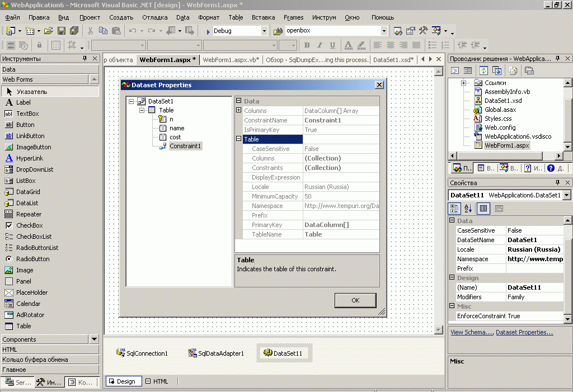Click the foreground color icon
The height and width of the screenshot is (392, 573).
point(349,45)
